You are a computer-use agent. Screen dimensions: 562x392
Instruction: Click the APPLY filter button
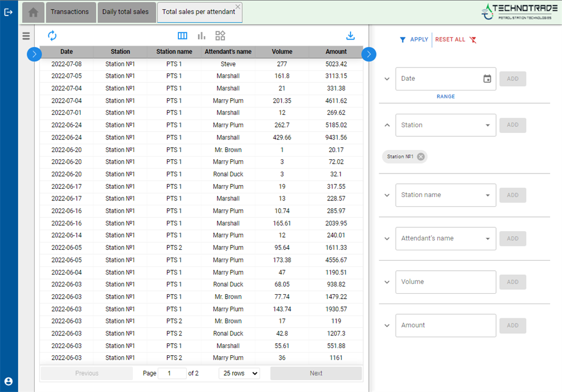[413, 40]
